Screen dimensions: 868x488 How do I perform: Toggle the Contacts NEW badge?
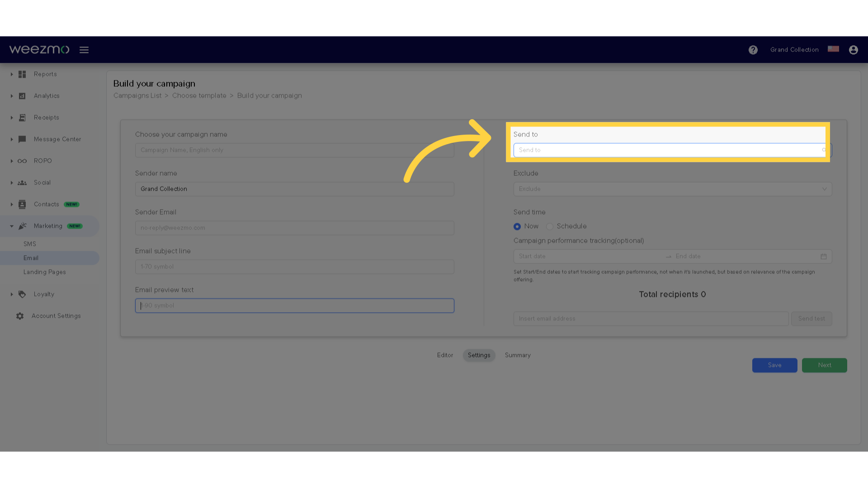click(71, 204)
